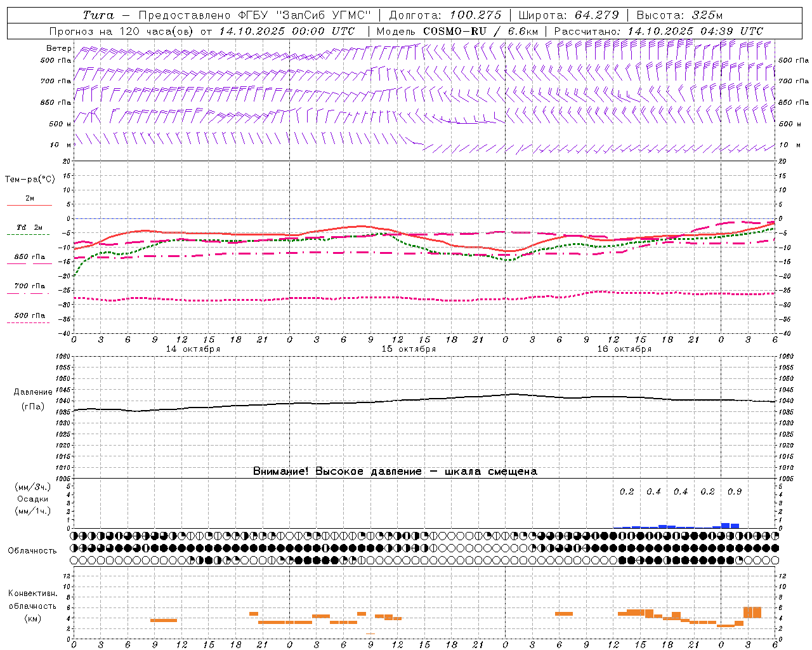Click the "(мм/1ч.)" precipitation unit label
Viewport: 812px width, 650px height.
pyautogui.click(x=33, y=511)
